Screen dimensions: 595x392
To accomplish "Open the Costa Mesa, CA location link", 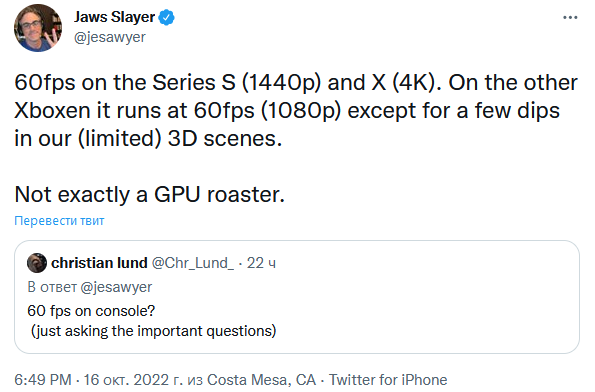I will (261, 380).
